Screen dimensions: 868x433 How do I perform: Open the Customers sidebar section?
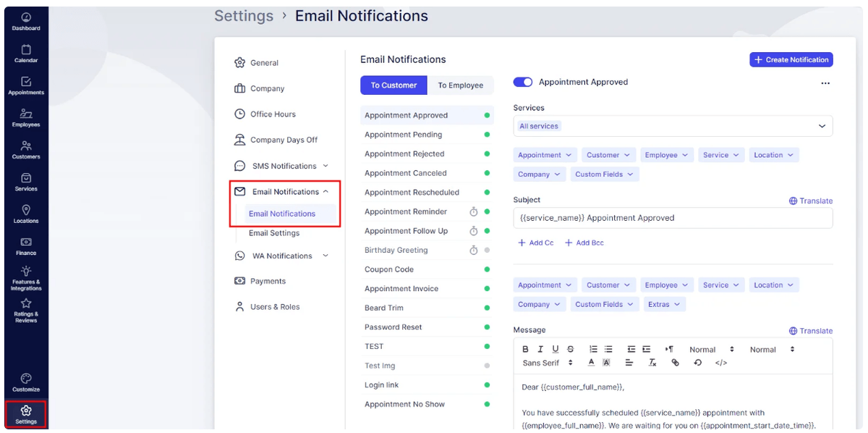26,150
